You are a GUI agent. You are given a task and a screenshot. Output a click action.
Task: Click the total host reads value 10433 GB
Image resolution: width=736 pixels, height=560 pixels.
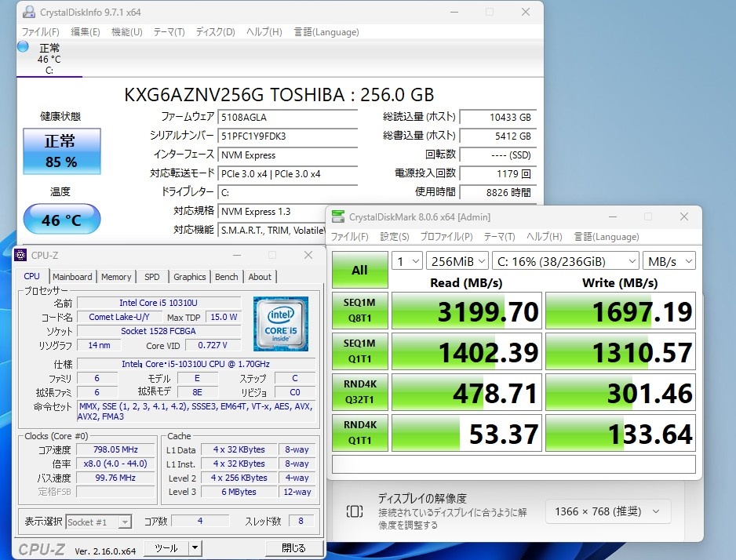coord(497,117)
